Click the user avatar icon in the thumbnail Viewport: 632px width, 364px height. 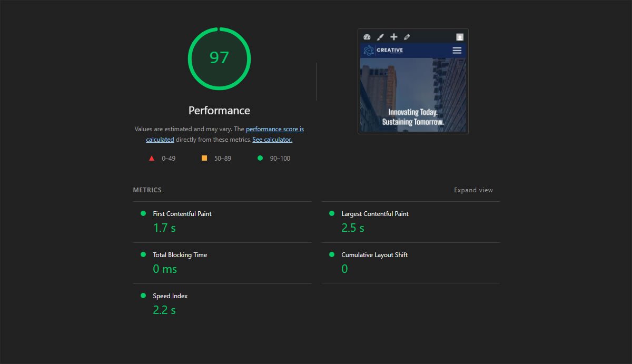[460, 37]
